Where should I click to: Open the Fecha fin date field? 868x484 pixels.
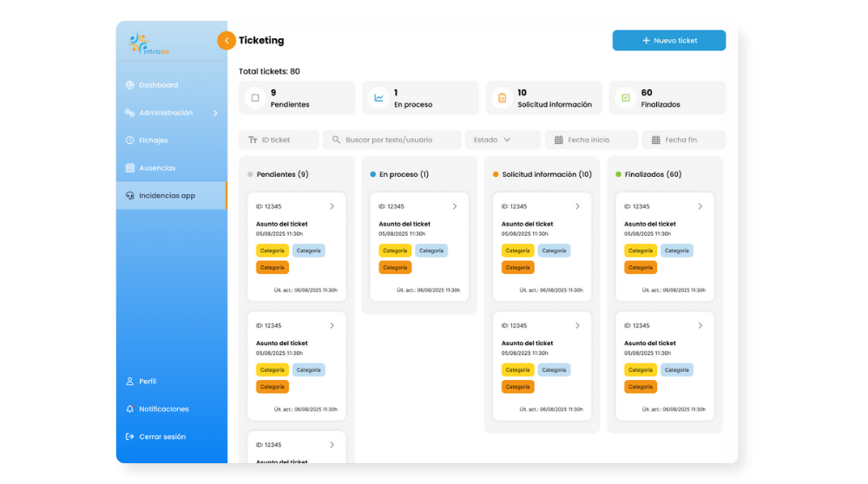click(x=684, y=140)
